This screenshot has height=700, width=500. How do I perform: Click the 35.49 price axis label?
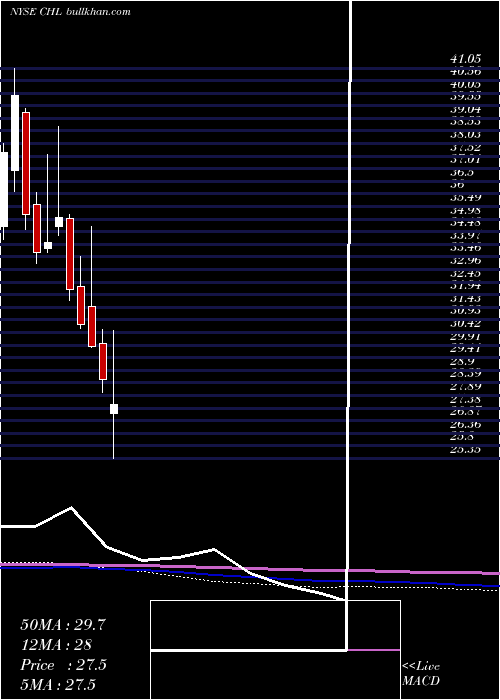(x=465, y=197)
